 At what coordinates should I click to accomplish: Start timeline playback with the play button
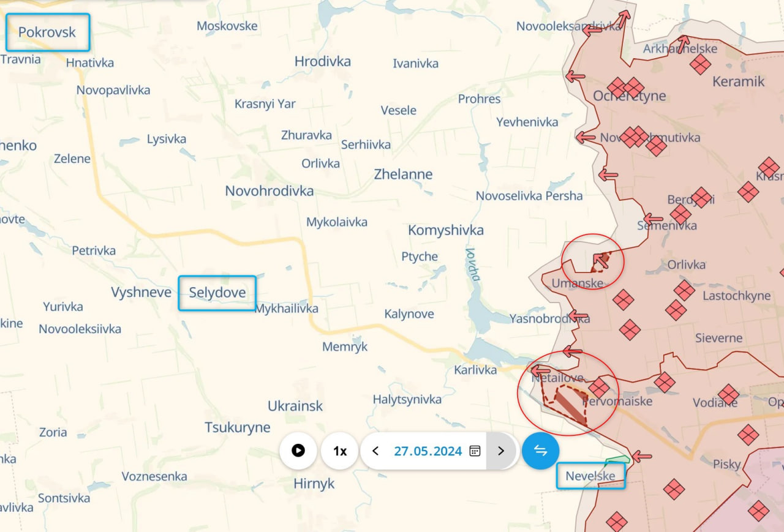298,451
